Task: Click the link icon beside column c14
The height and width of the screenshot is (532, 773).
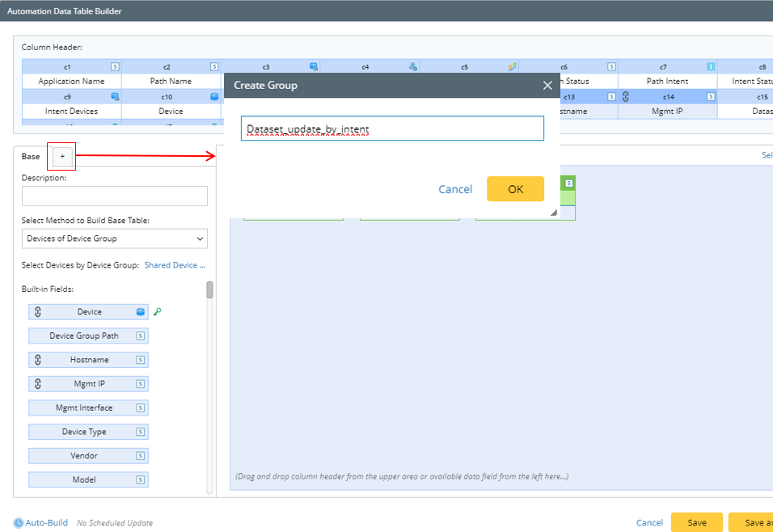Action: 626,97
